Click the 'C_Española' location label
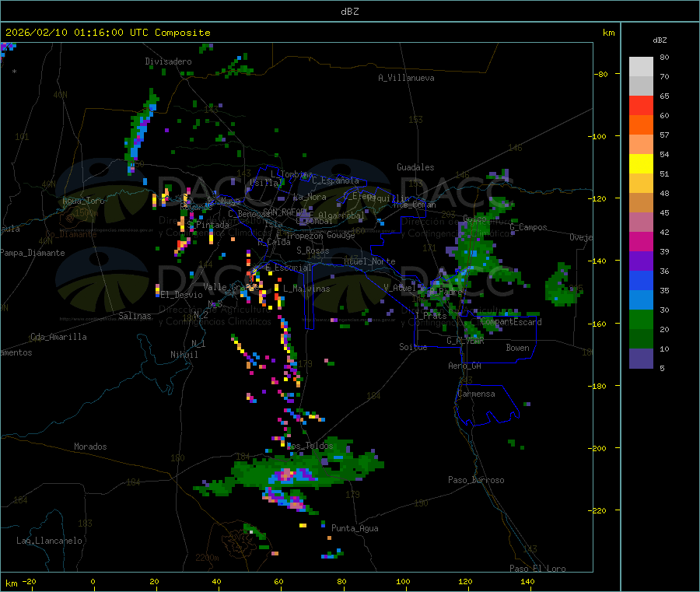700x592 pixels. 335,180
